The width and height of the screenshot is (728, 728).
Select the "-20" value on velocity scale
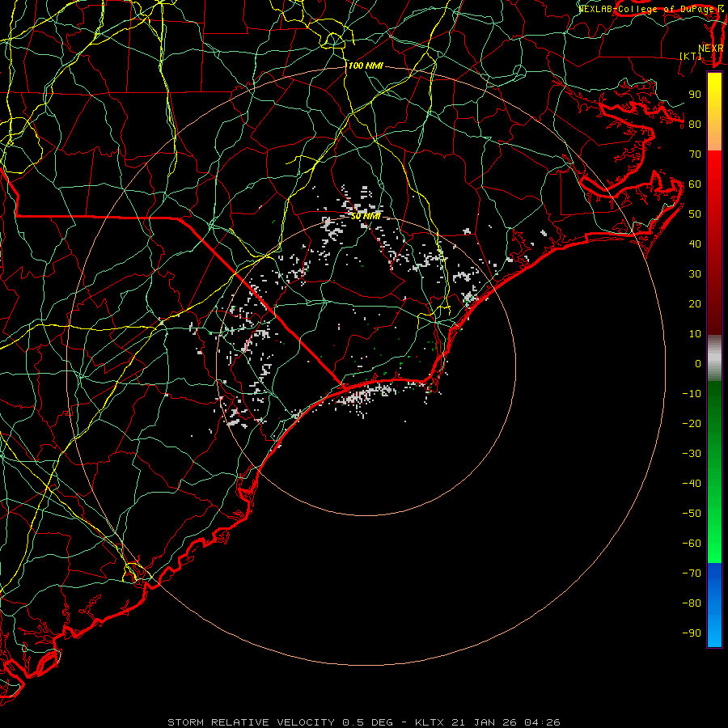[692, 424]
